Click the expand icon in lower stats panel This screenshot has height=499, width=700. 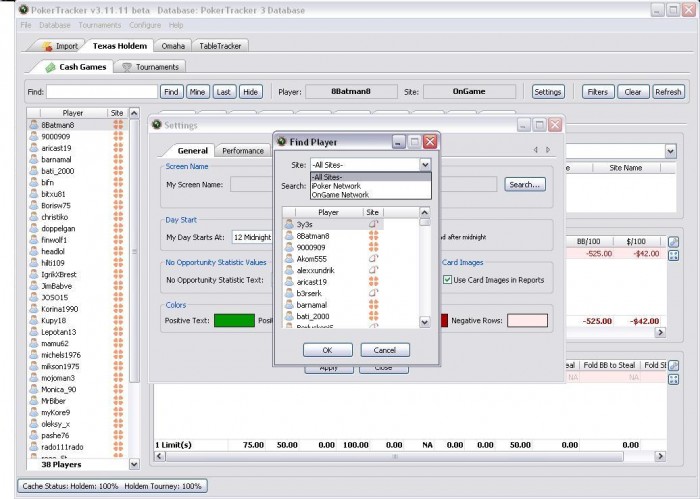click(x=673, y=379)
